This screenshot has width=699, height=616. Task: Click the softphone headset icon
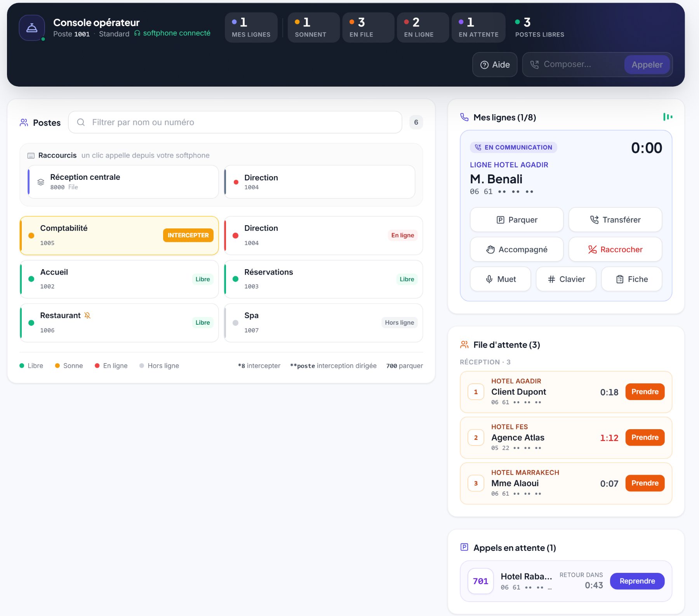pyautogui.click(x=137, y=33)
